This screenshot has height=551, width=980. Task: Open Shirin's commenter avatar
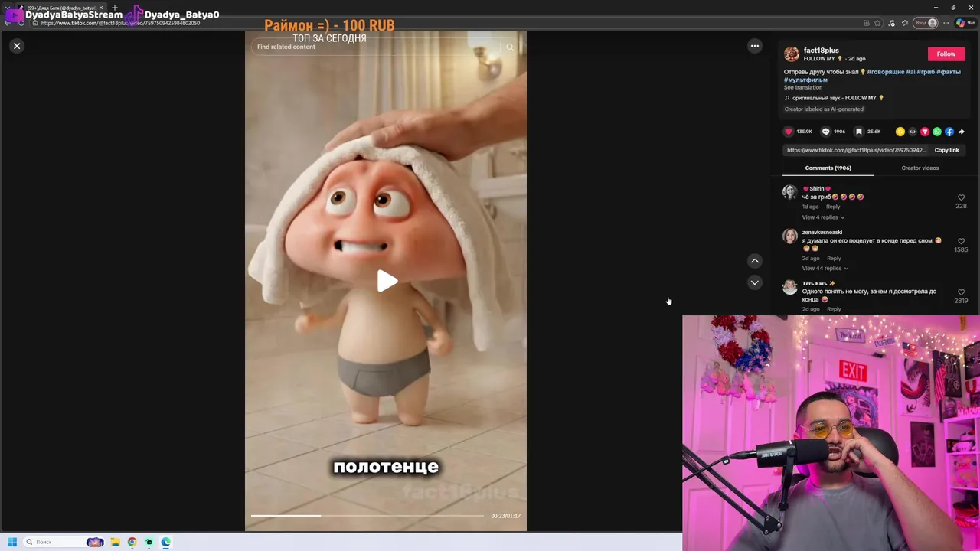tap(789, 192)
